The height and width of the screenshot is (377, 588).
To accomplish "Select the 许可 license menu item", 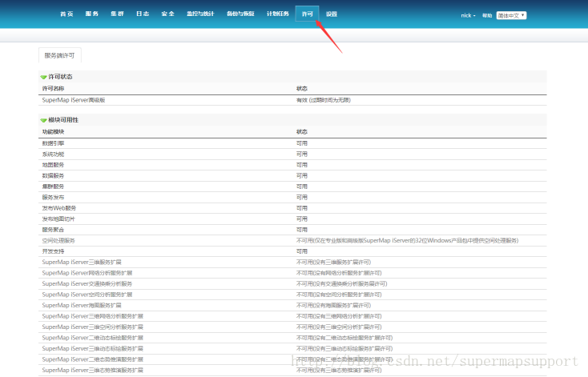I will pos(307,14).
